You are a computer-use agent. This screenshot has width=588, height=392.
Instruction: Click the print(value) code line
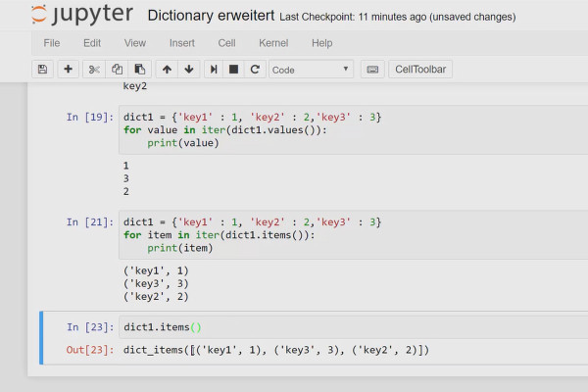(182, 143)
